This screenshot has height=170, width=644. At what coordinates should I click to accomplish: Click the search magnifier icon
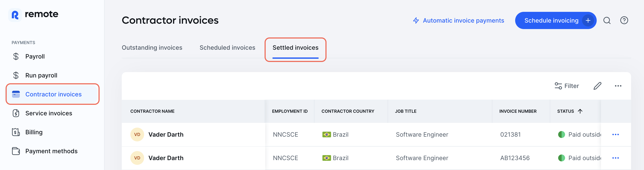coord(607,20)
